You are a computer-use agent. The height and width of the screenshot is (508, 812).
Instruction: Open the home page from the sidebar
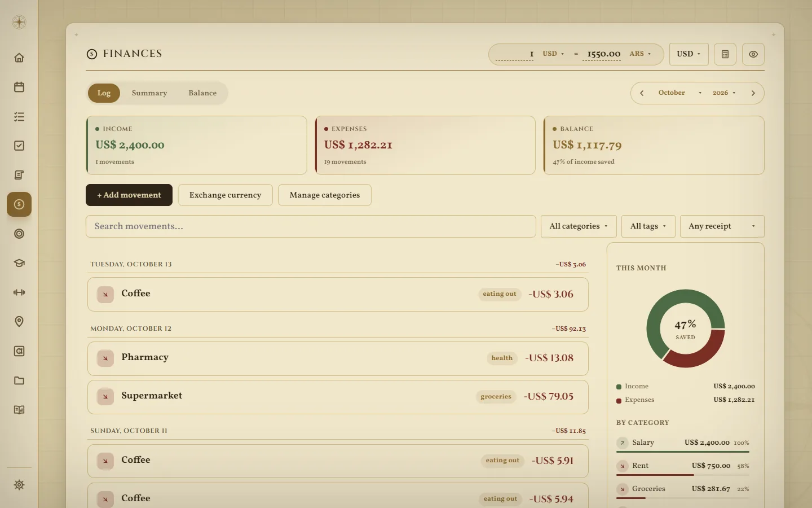tap(19, 58)
